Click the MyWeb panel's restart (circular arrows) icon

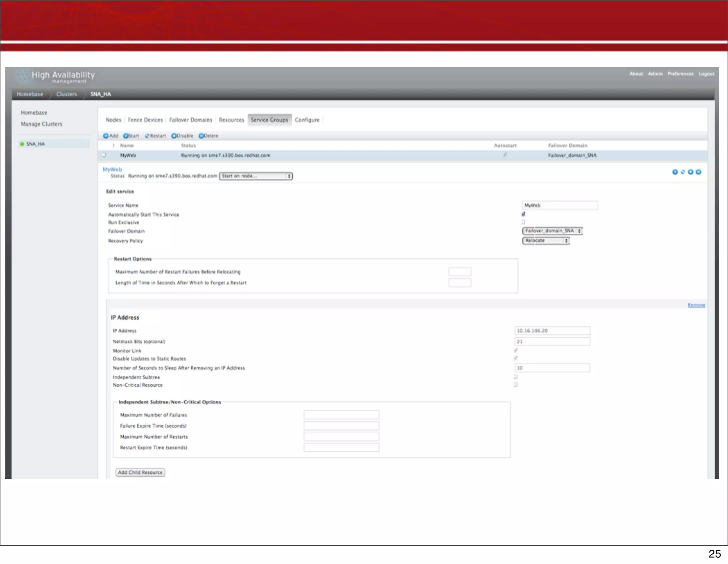(682, 172)
